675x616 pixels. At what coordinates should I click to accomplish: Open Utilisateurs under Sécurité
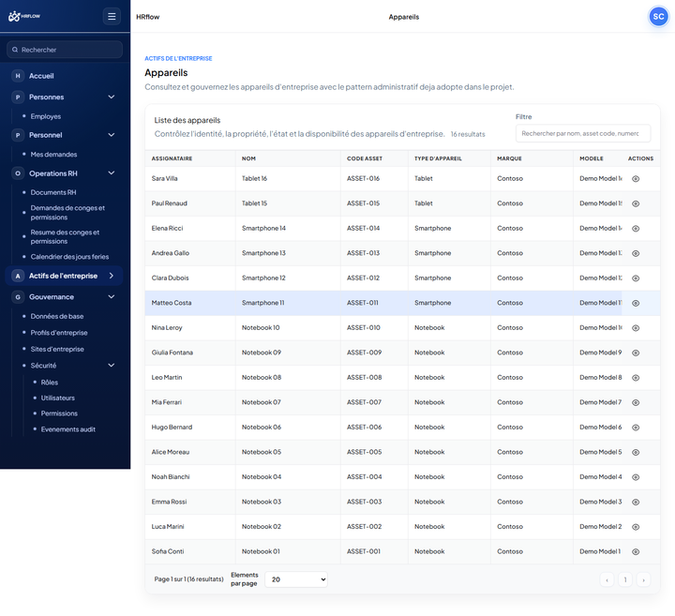[x=58, y=398]
